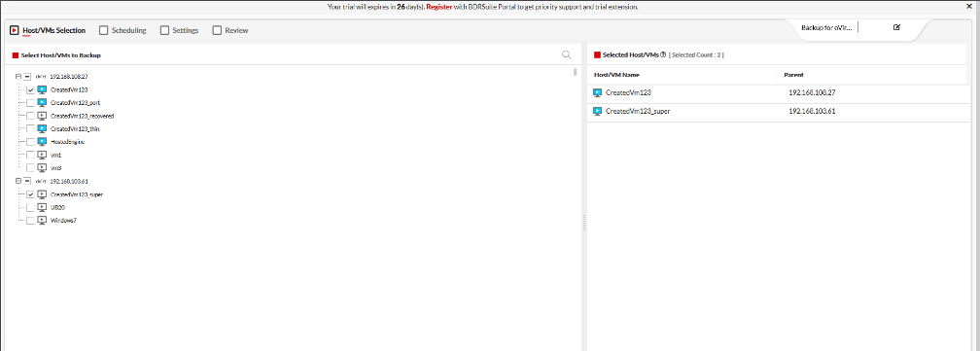Click the VM tree vertical scrollbar
The width and height of the screenshot is (980, 351).
[575, 72]
